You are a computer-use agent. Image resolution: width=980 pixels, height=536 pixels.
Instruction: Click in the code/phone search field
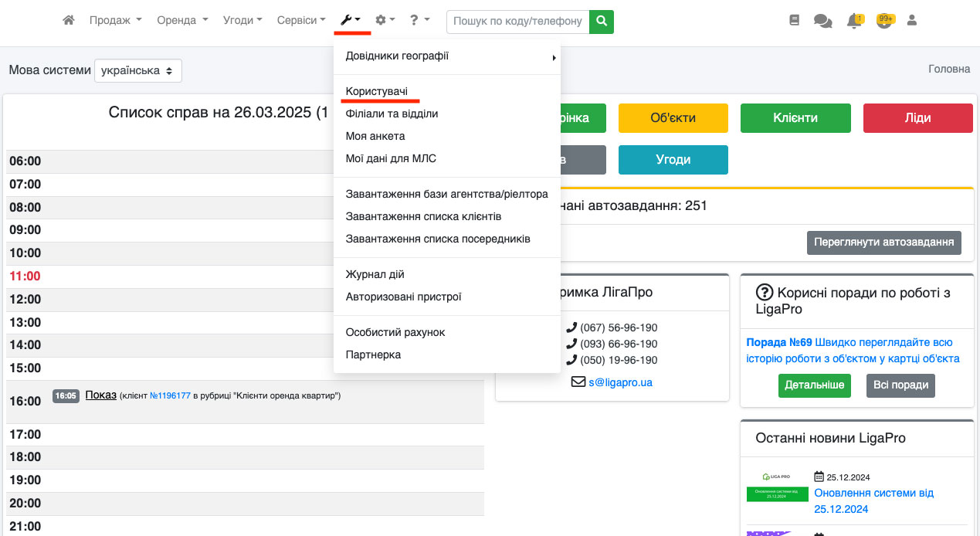[517, 22]
